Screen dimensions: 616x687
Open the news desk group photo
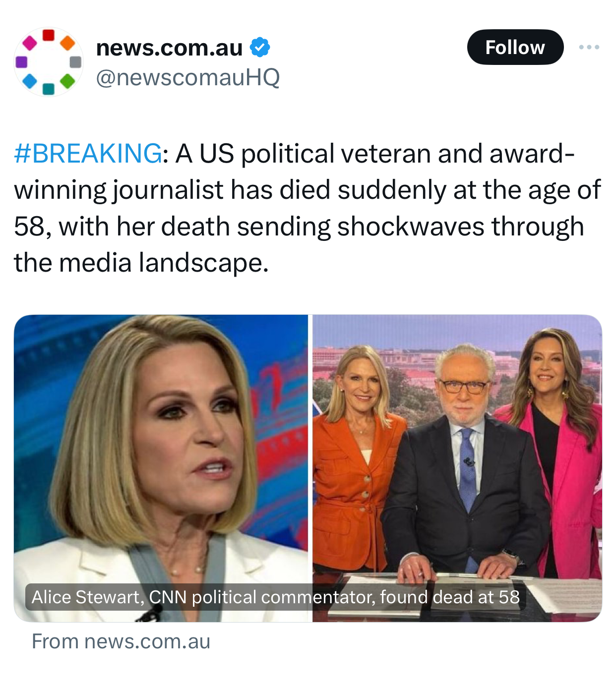pyautogui.click(x=457, y=468)
